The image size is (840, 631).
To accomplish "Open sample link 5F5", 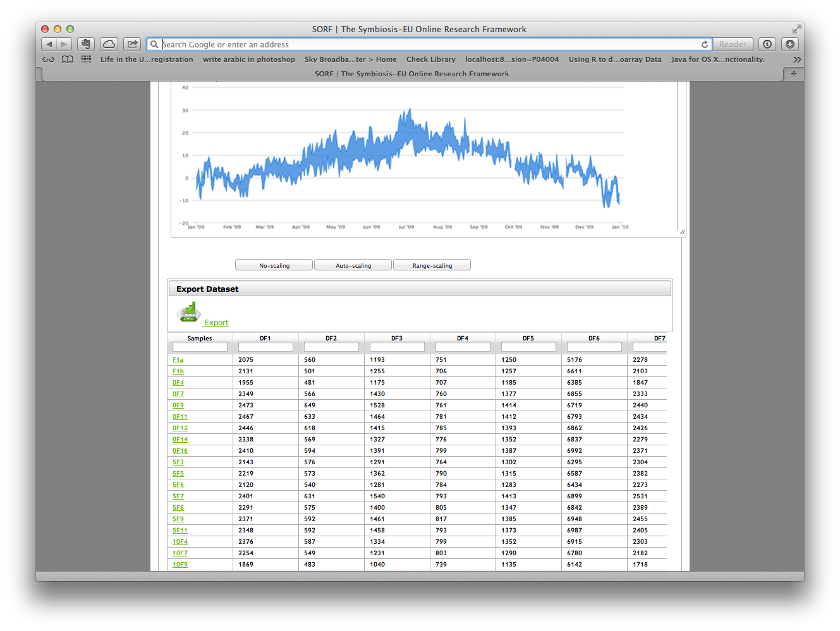I will 178,474.
